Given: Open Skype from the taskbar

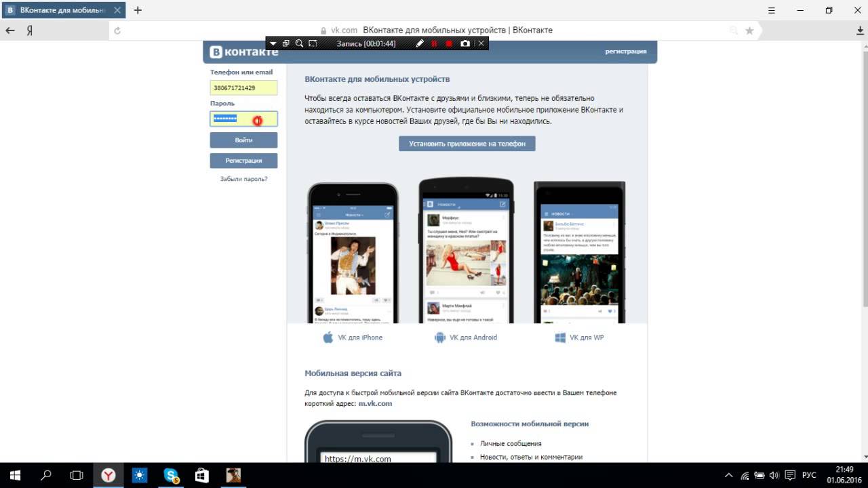Looking at the screenshot, I should [171, 475].
